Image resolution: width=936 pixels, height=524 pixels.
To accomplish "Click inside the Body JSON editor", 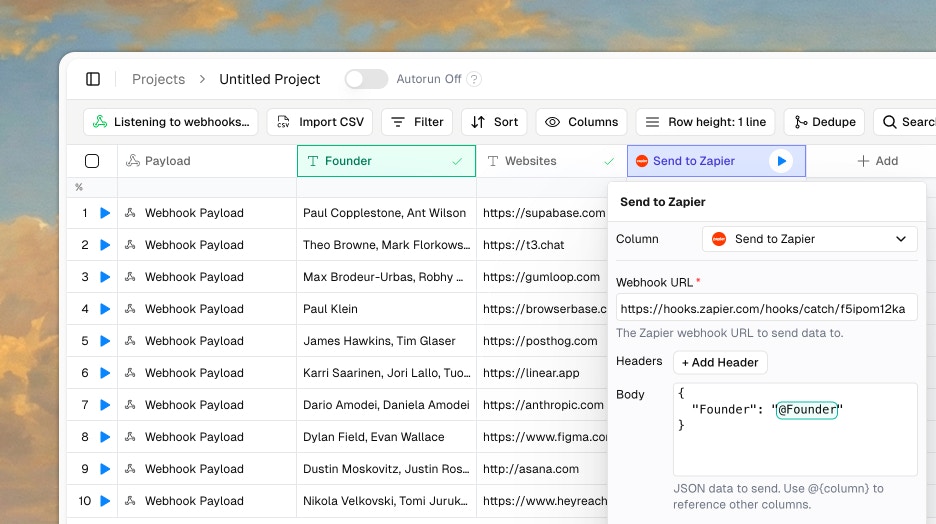I will coord(795,429).
